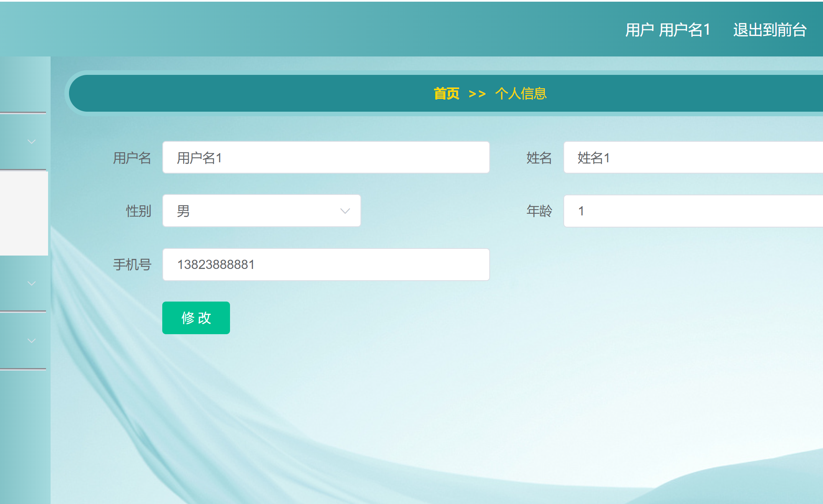Expand the bottom sidebar chevron arrow
823x504 pixels.
point(31,341)
